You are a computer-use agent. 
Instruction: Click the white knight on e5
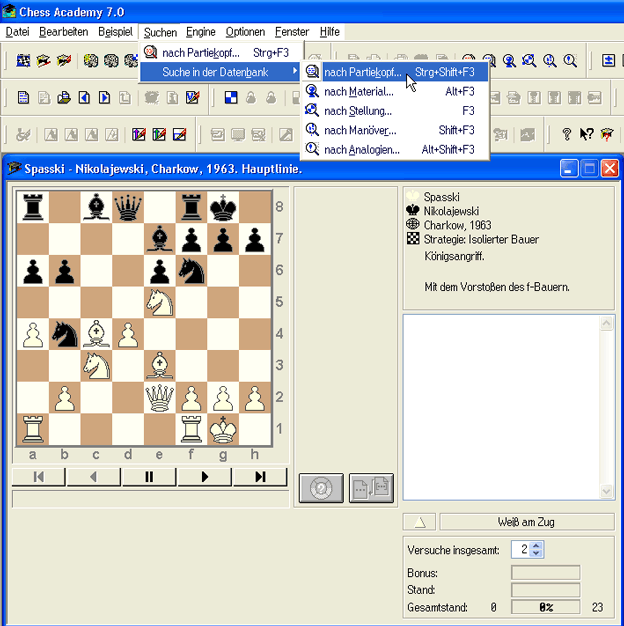(x=160, y=303)
